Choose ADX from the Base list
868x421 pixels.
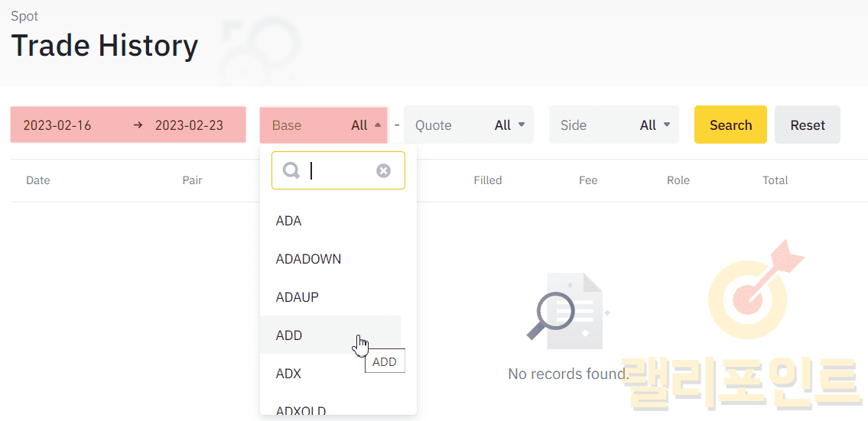tap(289, 374)
